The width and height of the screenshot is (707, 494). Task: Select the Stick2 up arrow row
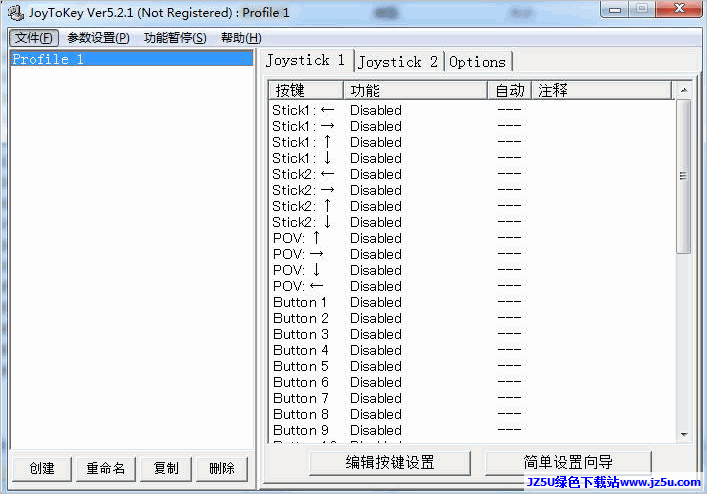(x=472, y=206)
